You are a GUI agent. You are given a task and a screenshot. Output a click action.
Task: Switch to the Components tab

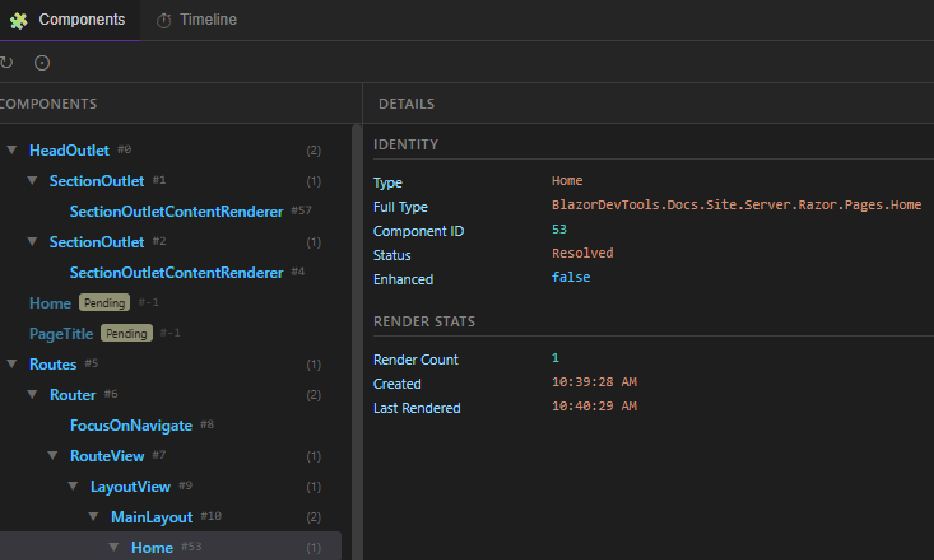[x=82, y=19]
